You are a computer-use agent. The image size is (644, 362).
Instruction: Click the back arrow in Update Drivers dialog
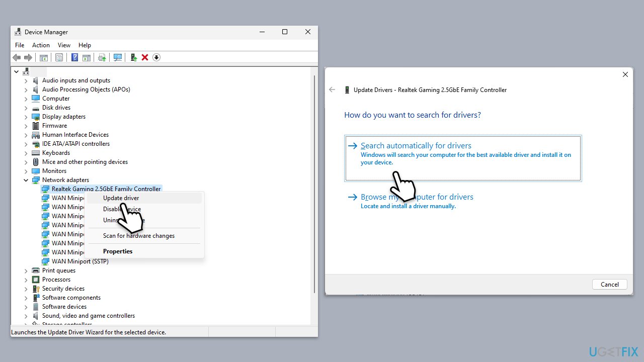[x=332, y=89]
